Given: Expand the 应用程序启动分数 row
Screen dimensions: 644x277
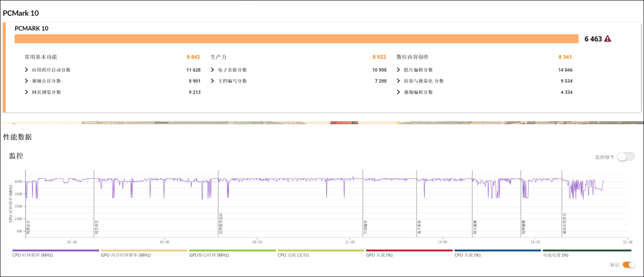Looking at the screenshot, I should (26, 70).
